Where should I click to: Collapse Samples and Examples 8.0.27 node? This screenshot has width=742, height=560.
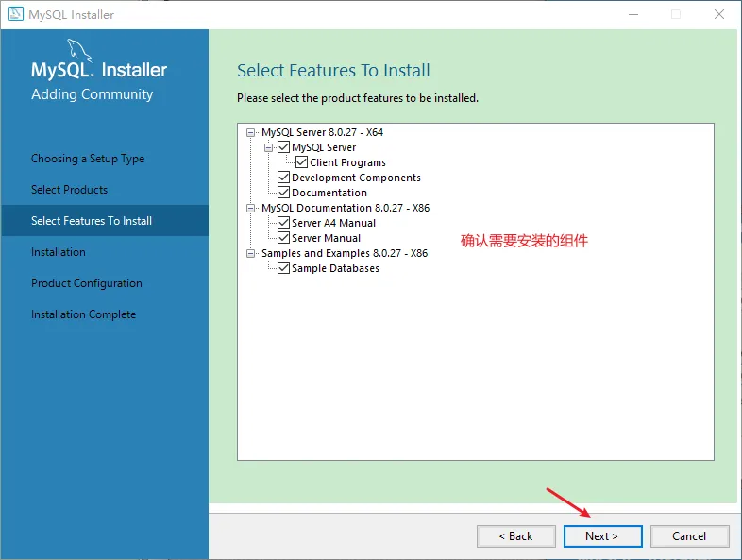[x=251, y=253]
